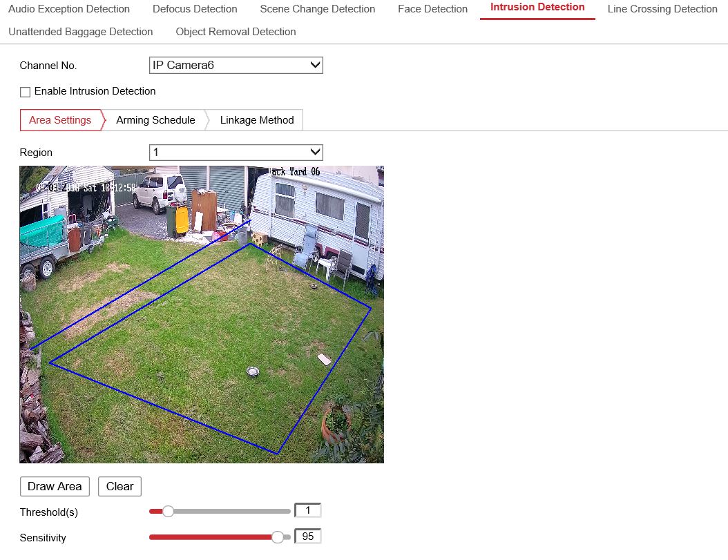Screen dimensions: 728x560
Task: Switch to Audio Exception Detection tab
Action: pos(69,9)
